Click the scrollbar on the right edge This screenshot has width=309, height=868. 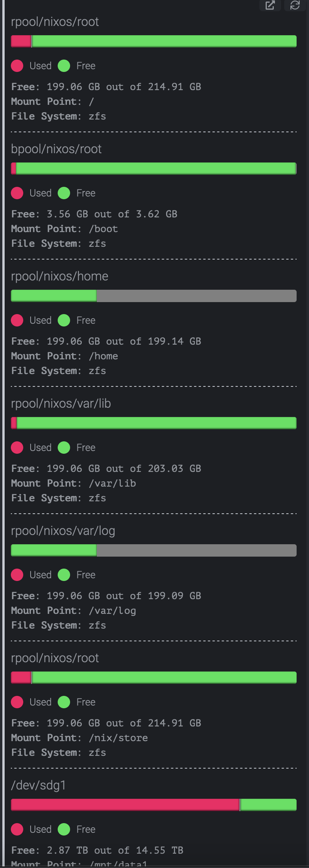point(306,425)
